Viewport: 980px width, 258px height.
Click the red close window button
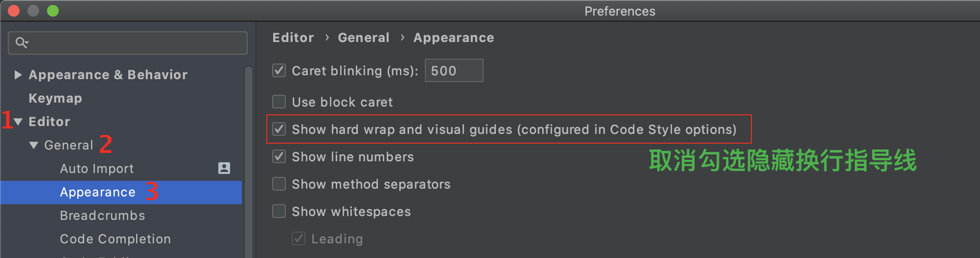[14, 11]
